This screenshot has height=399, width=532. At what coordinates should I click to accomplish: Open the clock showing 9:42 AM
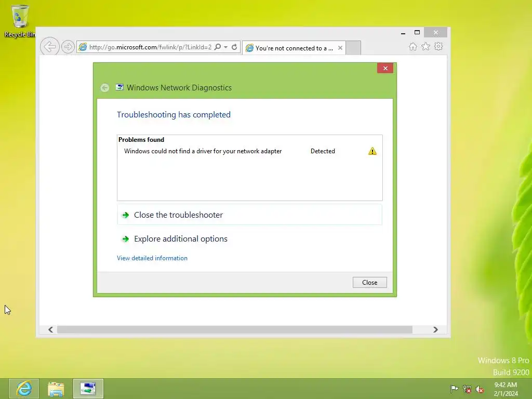[x=506, y=389]
